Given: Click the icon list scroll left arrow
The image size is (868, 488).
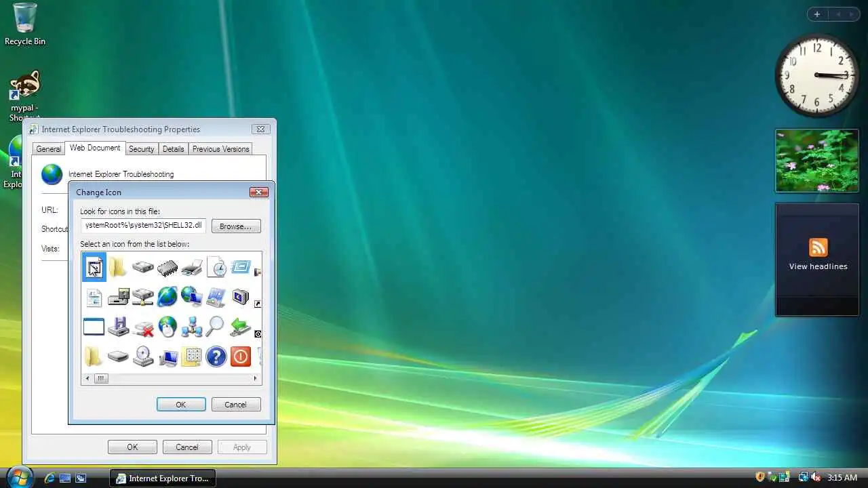Looking at the screenshot, I should (x=87, y=378).
